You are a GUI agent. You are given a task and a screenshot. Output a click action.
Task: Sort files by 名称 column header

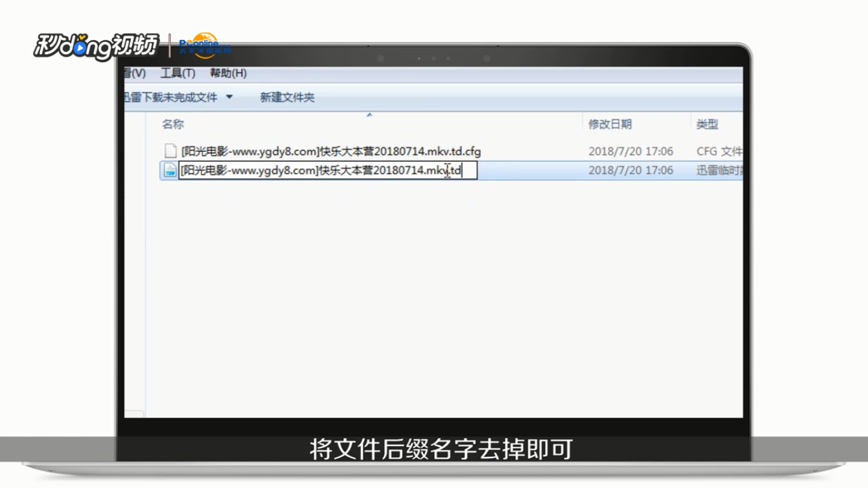pos(173,124)
